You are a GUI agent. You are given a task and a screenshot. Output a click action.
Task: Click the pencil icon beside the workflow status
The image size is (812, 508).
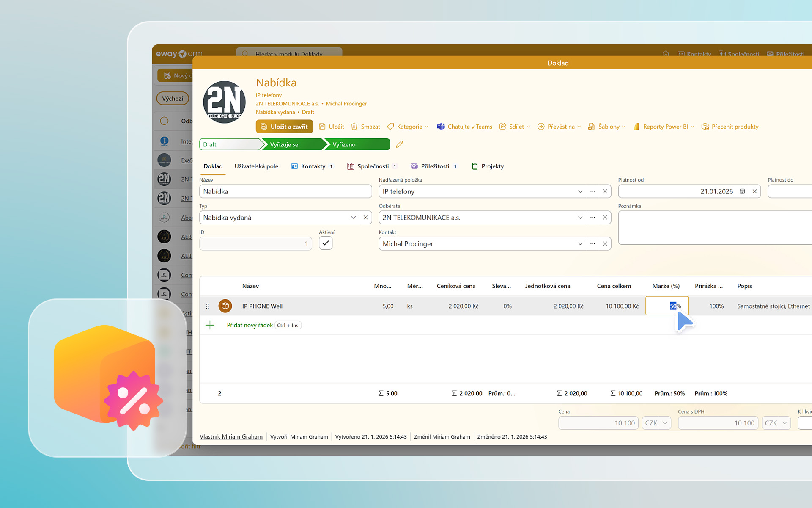(x=399, y=144)
